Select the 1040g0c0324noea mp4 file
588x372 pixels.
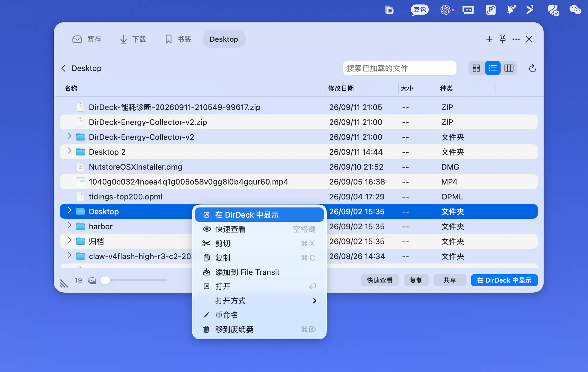coord(299,182)
